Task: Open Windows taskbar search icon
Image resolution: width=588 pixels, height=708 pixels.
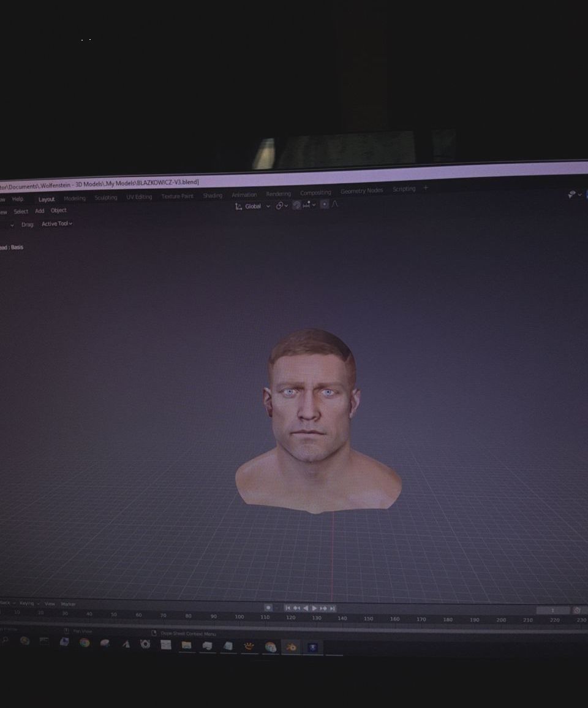Action: pos(6,639)
